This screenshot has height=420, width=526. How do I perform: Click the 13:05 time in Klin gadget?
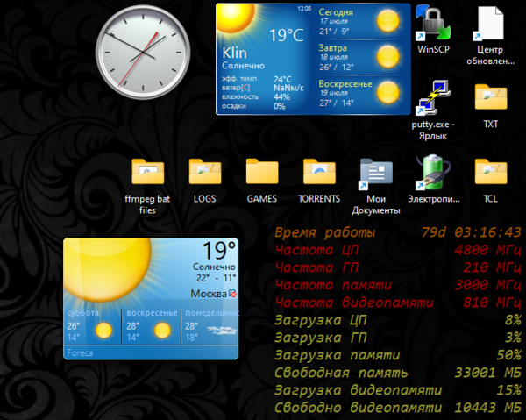(x=304, y=9)
